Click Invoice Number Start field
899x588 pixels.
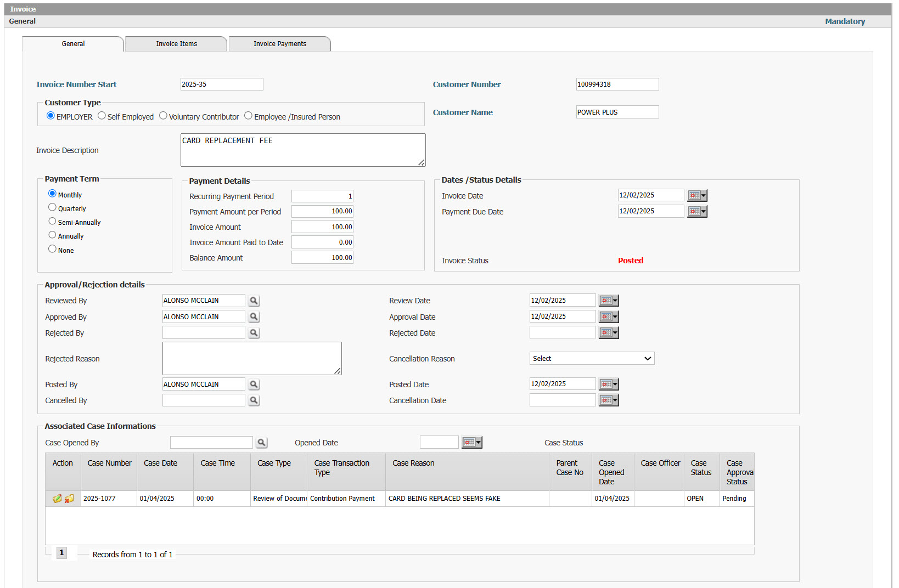222,84
